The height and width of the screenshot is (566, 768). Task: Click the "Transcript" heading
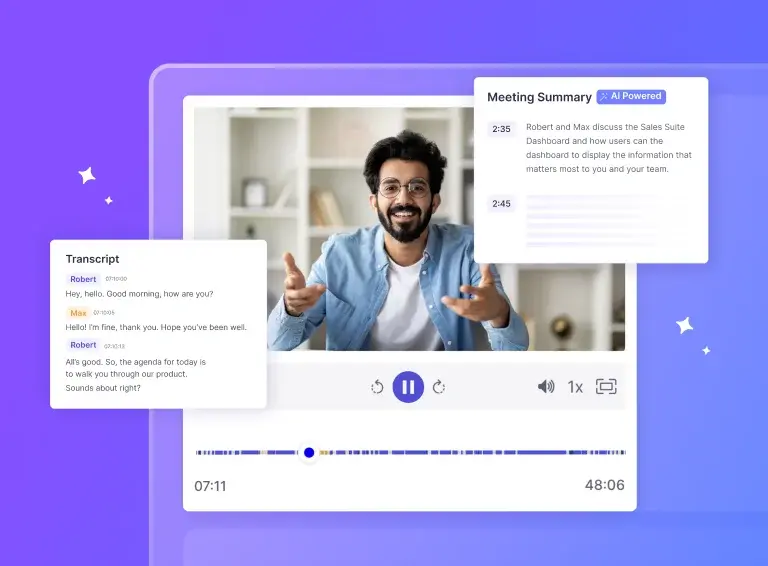[93, 259]
